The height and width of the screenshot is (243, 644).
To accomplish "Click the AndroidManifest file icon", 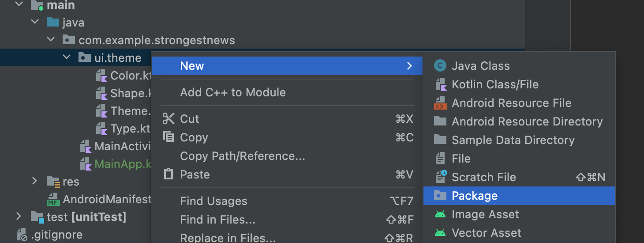I will tap(53, 199).
